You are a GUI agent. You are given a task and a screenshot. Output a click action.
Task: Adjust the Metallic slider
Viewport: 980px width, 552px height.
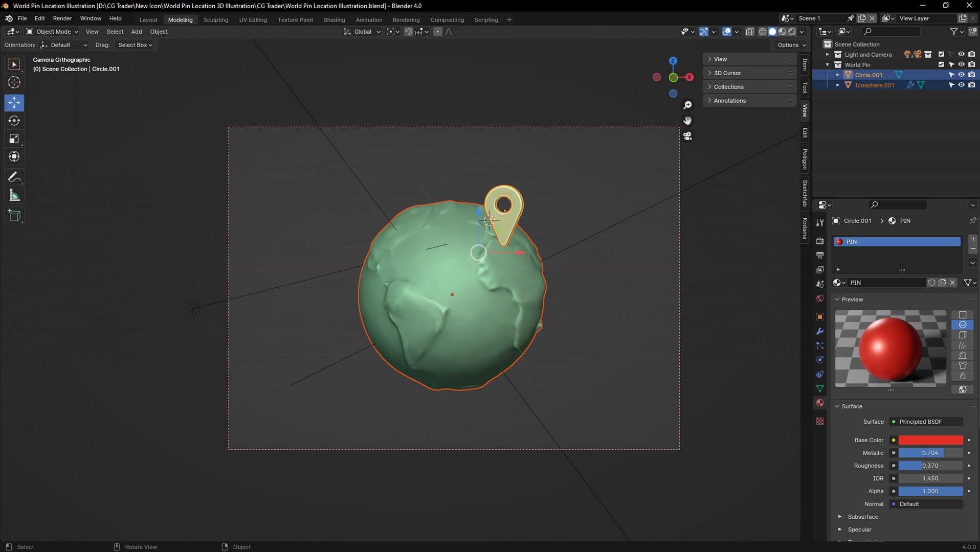coord(930,453)
